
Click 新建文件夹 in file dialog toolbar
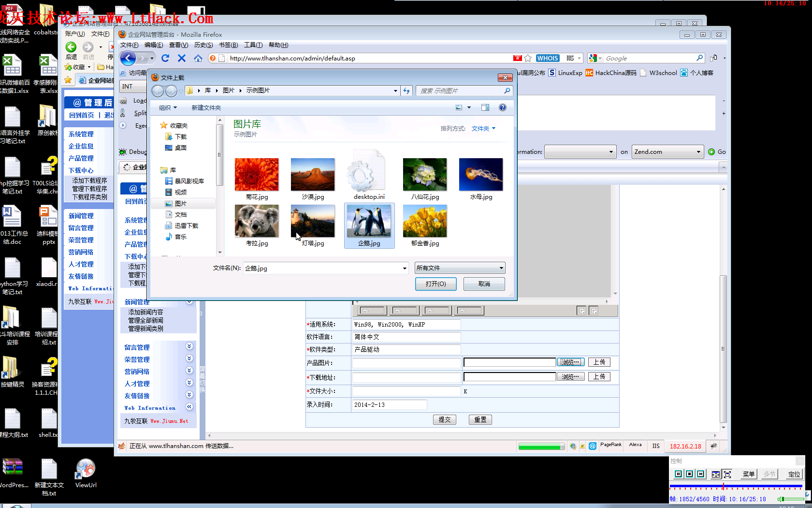[x=206, y=107]
